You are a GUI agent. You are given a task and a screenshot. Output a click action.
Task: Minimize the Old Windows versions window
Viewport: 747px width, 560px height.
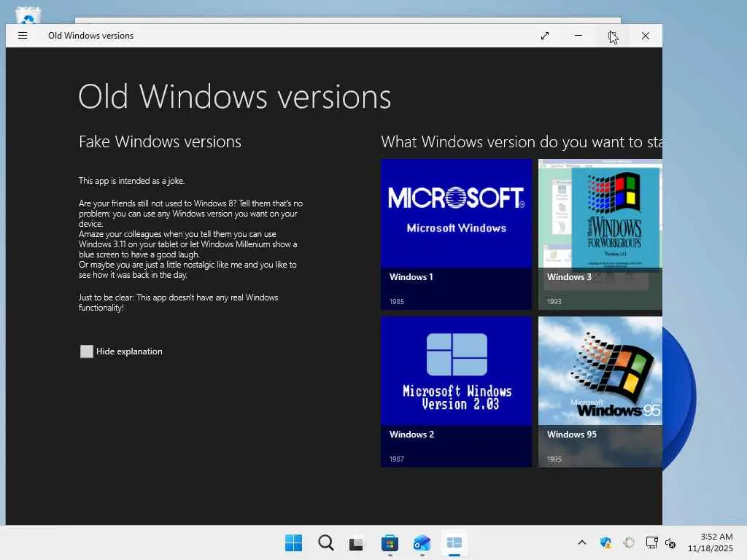tap(578, 36)
